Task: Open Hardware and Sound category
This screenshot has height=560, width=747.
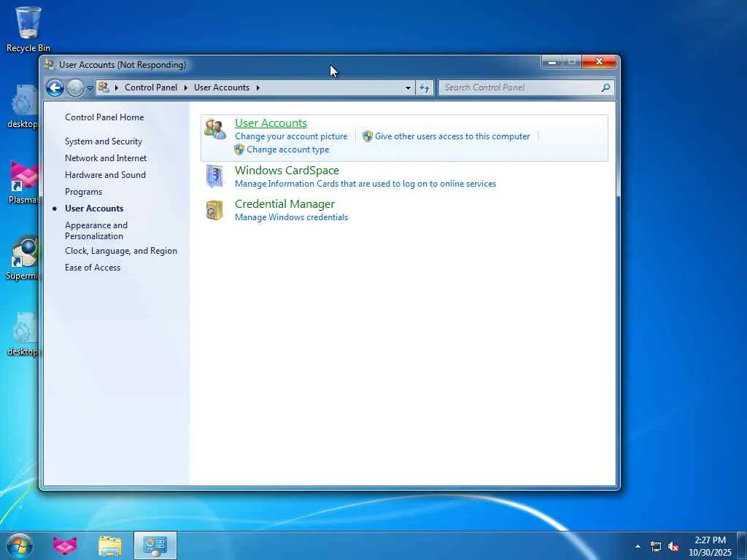Action: [x=105, y=175]
